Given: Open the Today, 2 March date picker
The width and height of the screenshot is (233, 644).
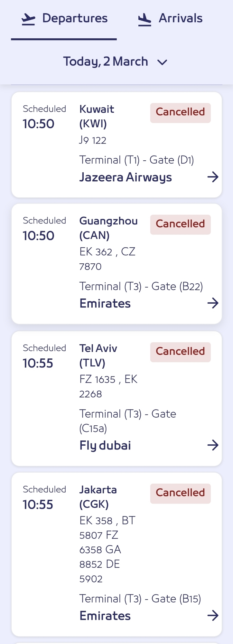Looking at the screenshot, I should (106, 62).
